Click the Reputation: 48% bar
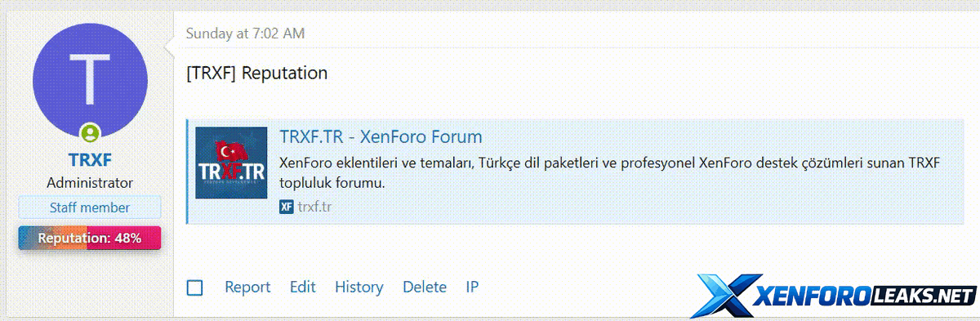Image resolution: width=980 pixels, height=321 pixels. pyautogui.click(x=90, y=239)
